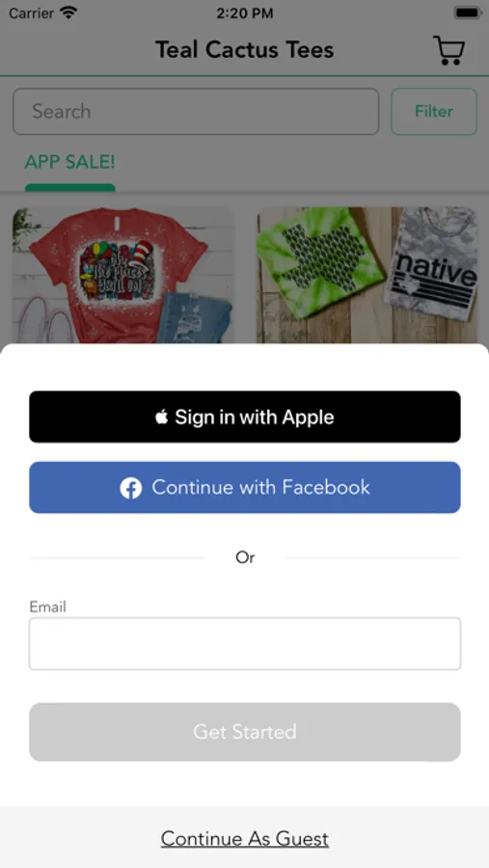Open the shopping cart icon
The image size is (489, 868).
(448, 50)
